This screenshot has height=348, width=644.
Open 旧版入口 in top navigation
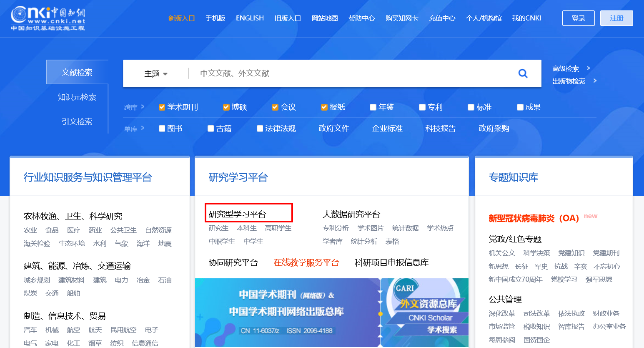[288, 18]
